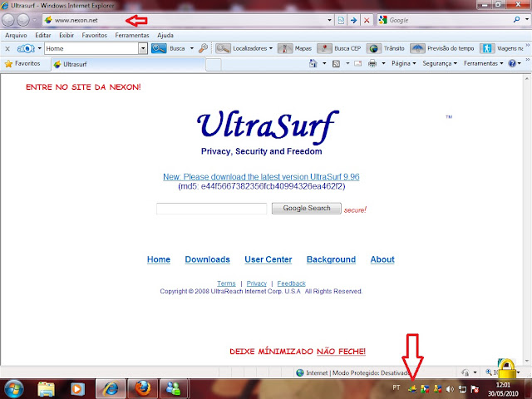This screenshot has height=399, width=532.
Task: Click the Privacy link
Action: pos(257,283)
